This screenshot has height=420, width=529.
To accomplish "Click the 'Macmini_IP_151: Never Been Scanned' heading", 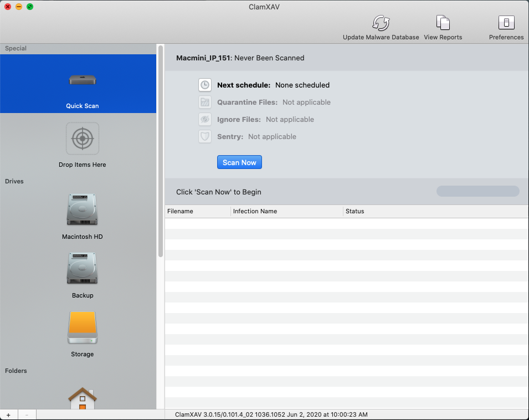I will 240,58.
